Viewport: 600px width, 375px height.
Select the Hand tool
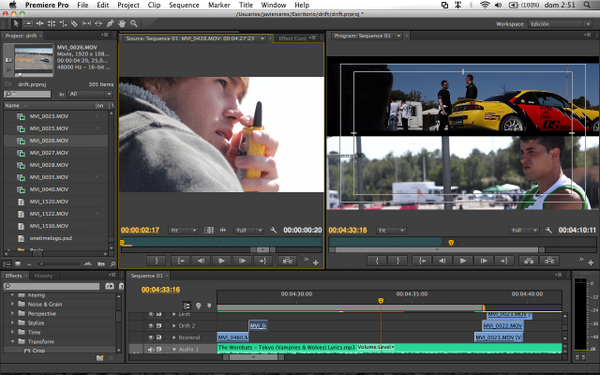click(122, 24)
